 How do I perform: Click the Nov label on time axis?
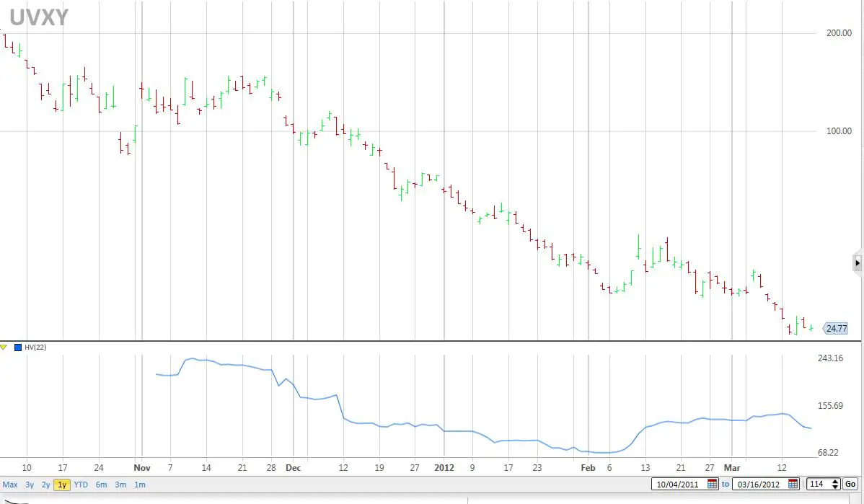coord(142,468)
